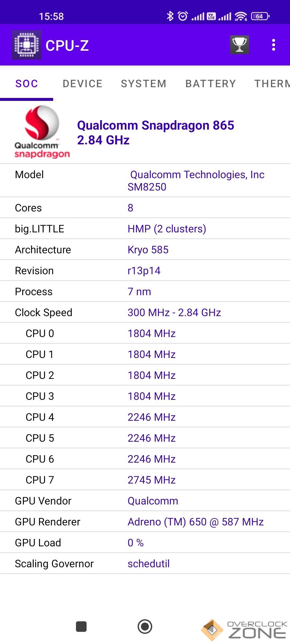Tap the CPU-Z chip app icon

(x=26, y=45)
